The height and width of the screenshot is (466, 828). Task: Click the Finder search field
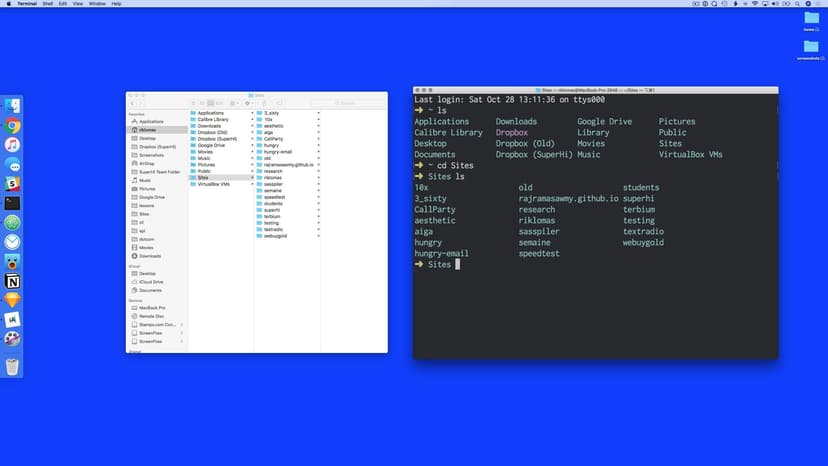(x=346, y=103)
